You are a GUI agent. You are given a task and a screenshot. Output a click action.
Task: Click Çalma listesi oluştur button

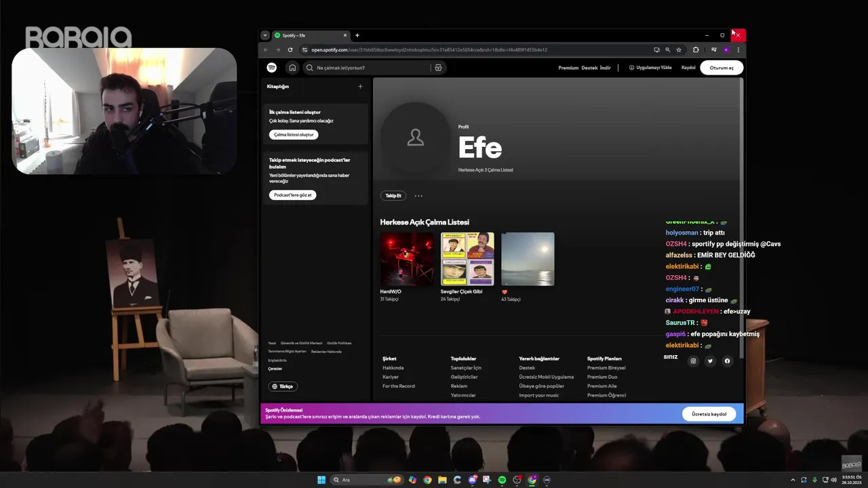(x=294, y=135)
